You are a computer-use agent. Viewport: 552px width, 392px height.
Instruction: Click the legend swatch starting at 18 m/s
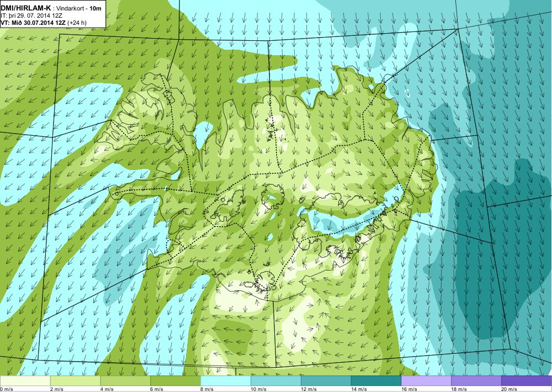coord(476,381)
